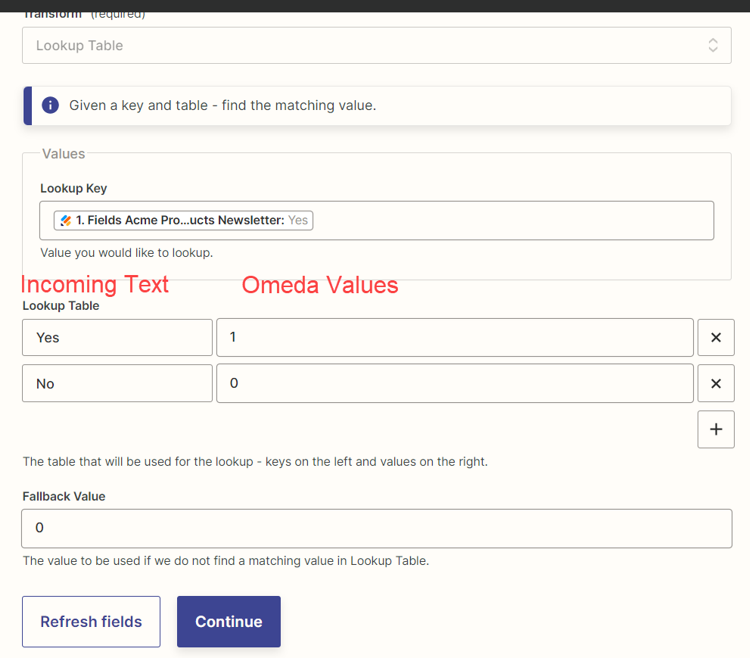750x665 pixels.
Task: Select the Acme Products Newsletter field pill
Action: click(184, 220)
